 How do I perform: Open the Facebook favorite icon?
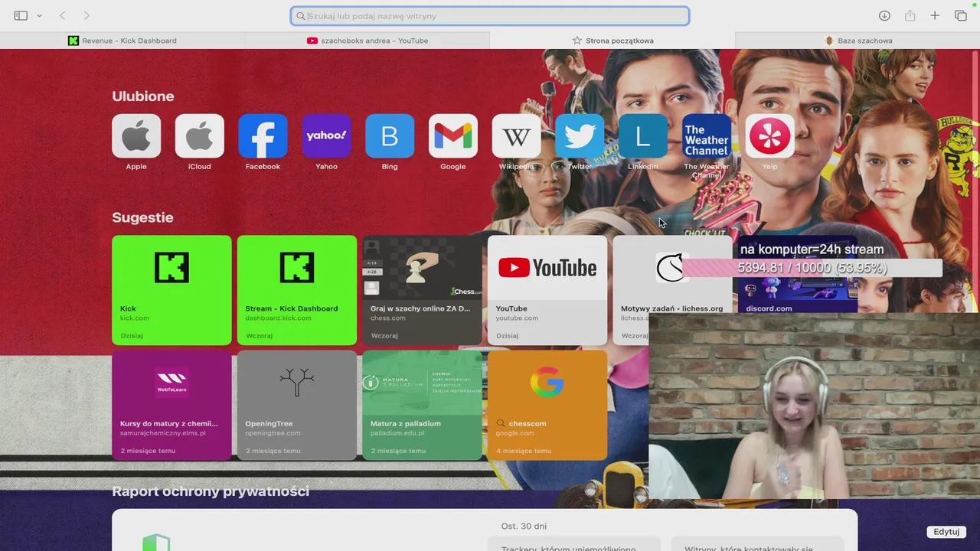click(263, 136)
